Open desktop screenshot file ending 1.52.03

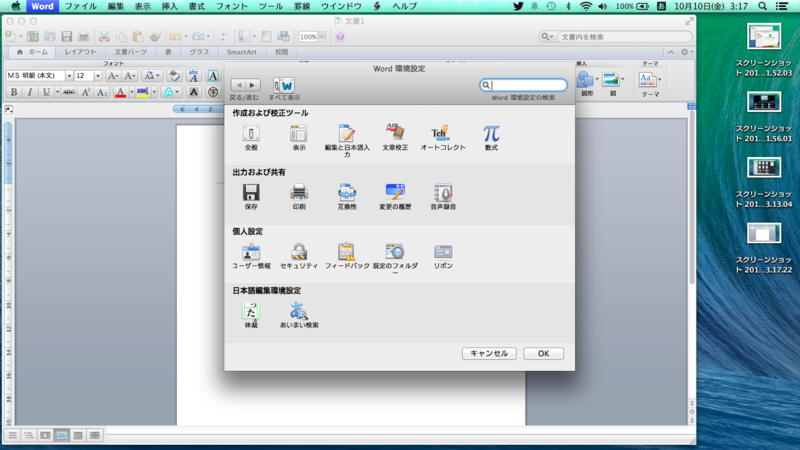point(764,51)
